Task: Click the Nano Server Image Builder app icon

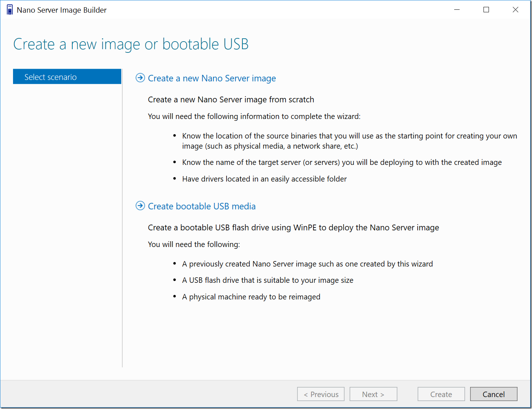Action: point(10,10)
